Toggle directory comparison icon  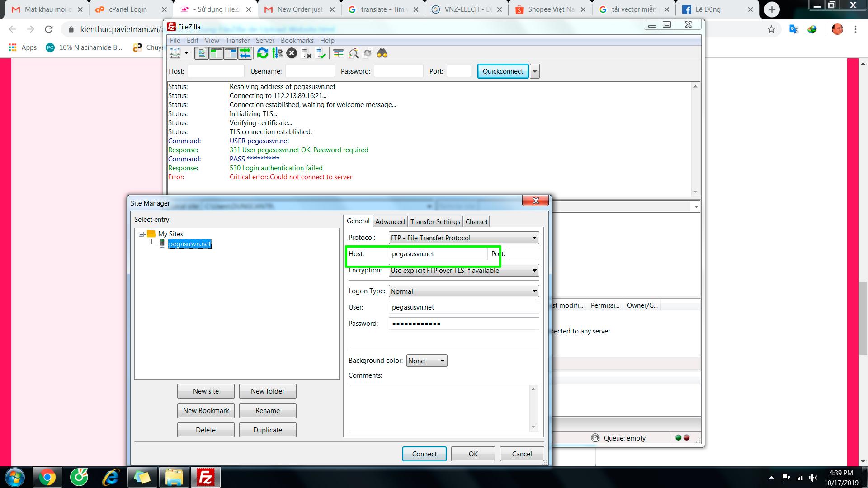[x=353, y=53]
